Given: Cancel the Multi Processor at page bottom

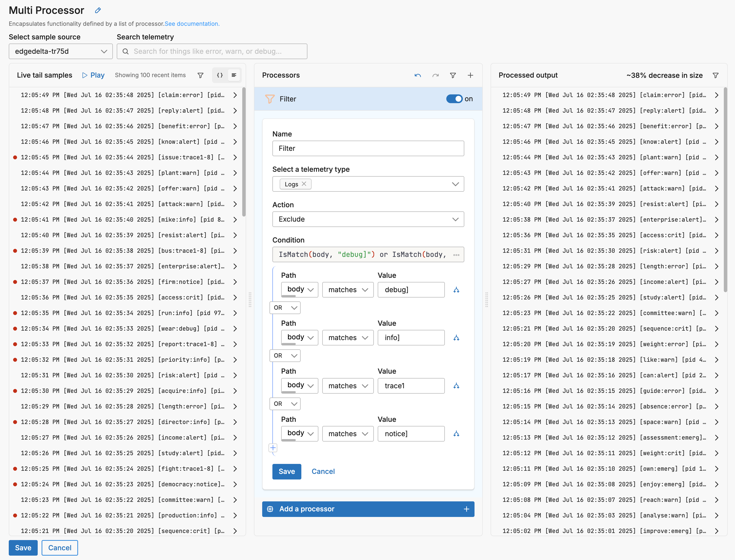Looking at the screenshot, I should coord(60,548).
